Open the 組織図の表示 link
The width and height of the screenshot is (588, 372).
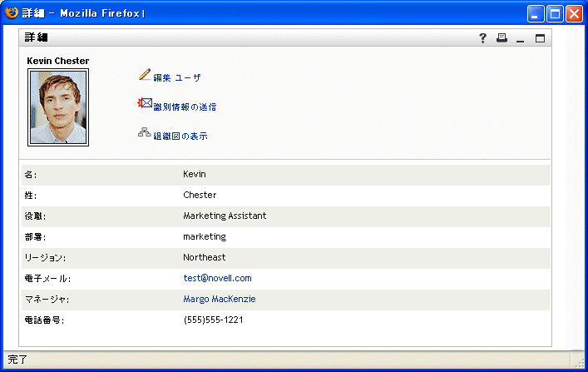tap(180, 136)
